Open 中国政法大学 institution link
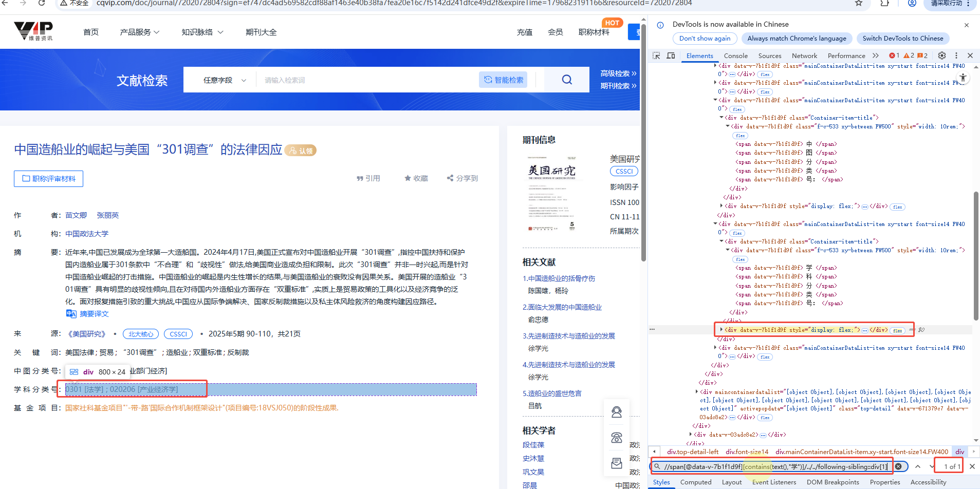The height and width of the screenshot is (489, 980). click(x=87, y=234)
